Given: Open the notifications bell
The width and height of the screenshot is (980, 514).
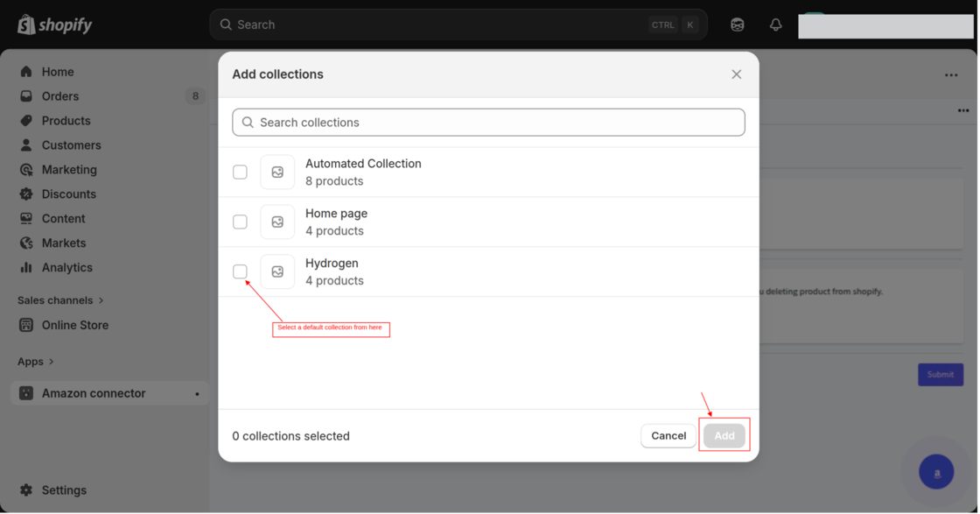Looking at the screenshot, I should [775, 25].
